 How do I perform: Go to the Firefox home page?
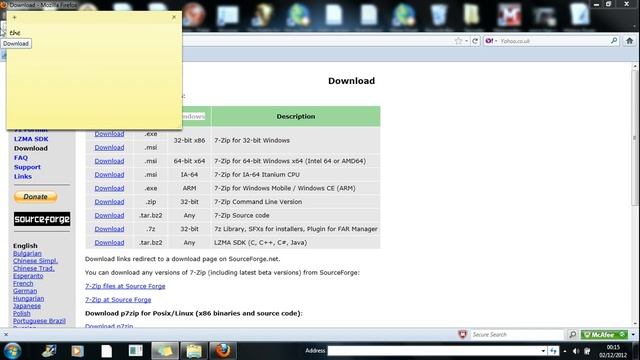(629, 40)
